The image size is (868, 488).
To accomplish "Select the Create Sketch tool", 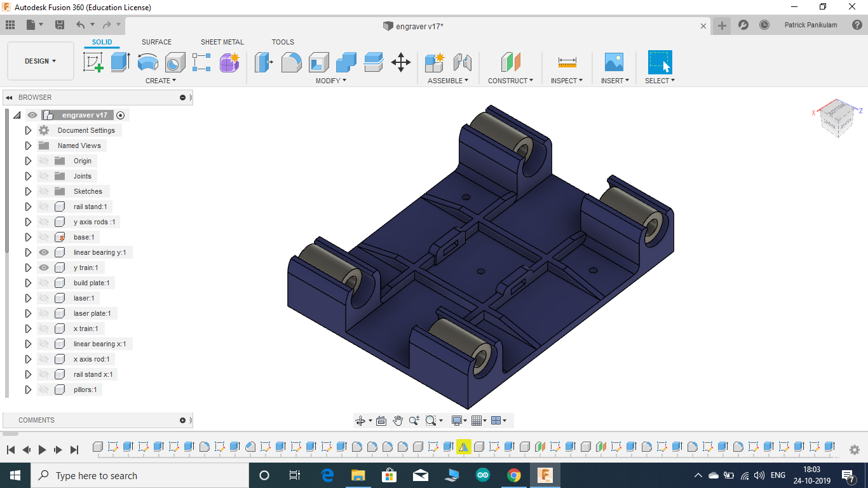I will click(x=93, y=62).
